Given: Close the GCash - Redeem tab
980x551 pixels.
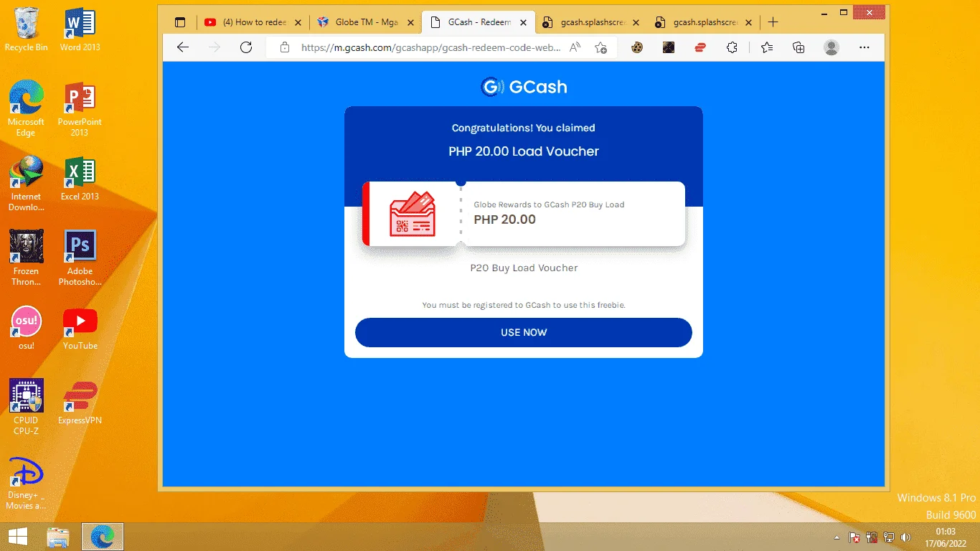Looking at the screenshot, I should coord(524,22).
